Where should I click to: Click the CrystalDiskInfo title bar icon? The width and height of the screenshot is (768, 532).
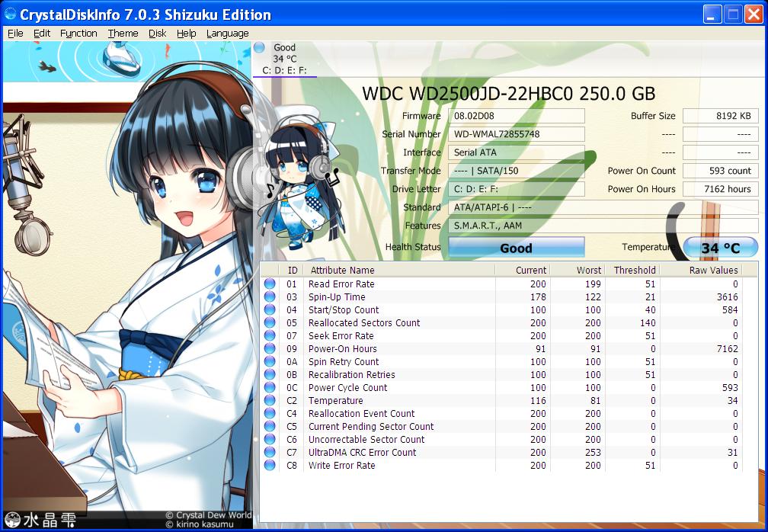coord(10,14)
